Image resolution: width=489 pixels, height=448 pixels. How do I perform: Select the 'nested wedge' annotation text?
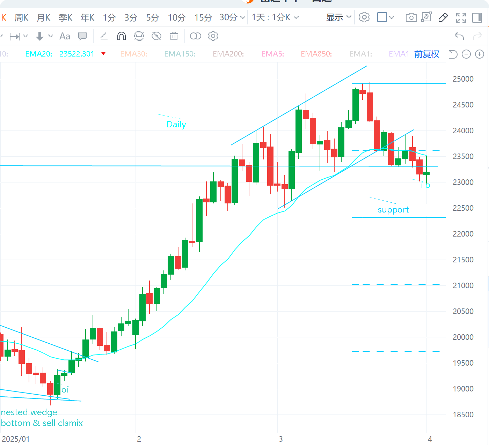29,412
